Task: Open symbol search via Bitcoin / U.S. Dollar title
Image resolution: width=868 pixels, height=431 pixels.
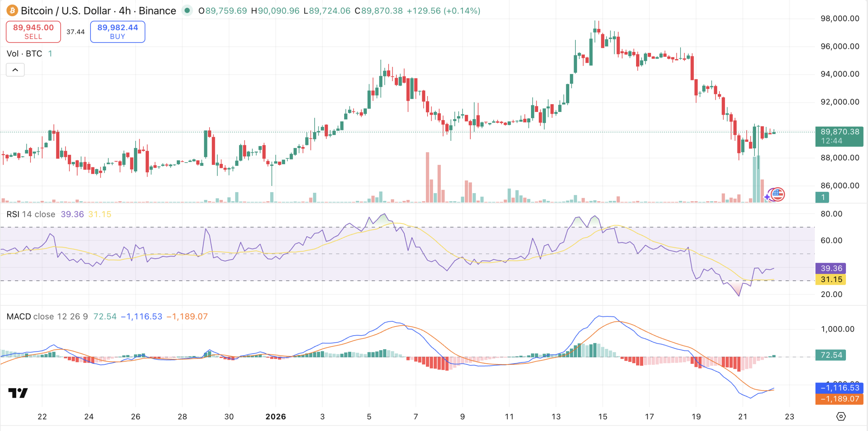Action: (66, 11)
